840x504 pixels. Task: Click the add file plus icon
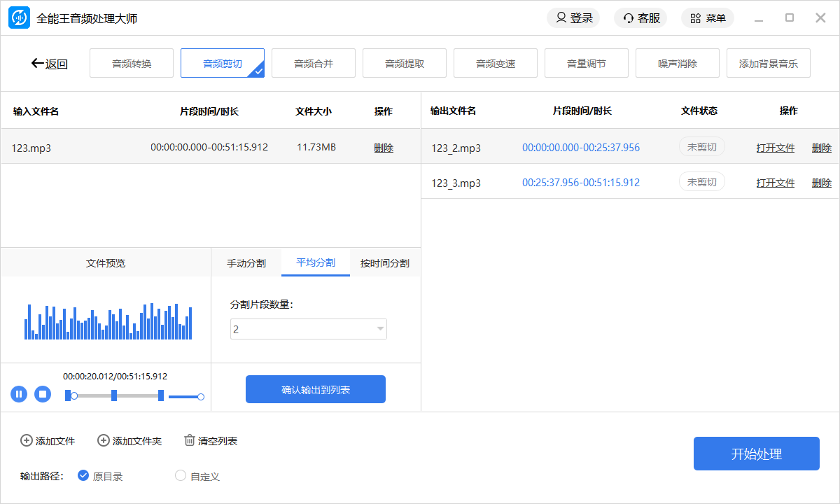coord(27,440)
